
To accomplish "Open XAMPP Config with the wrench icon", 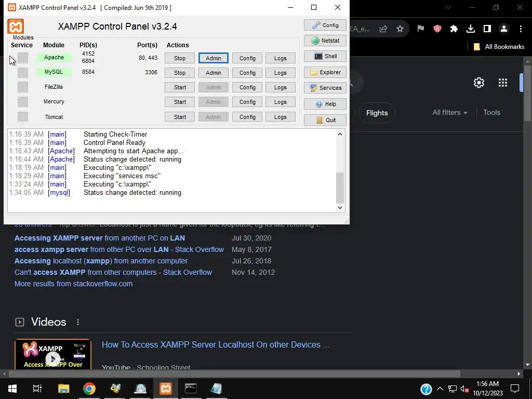I will tap(325, 25).
